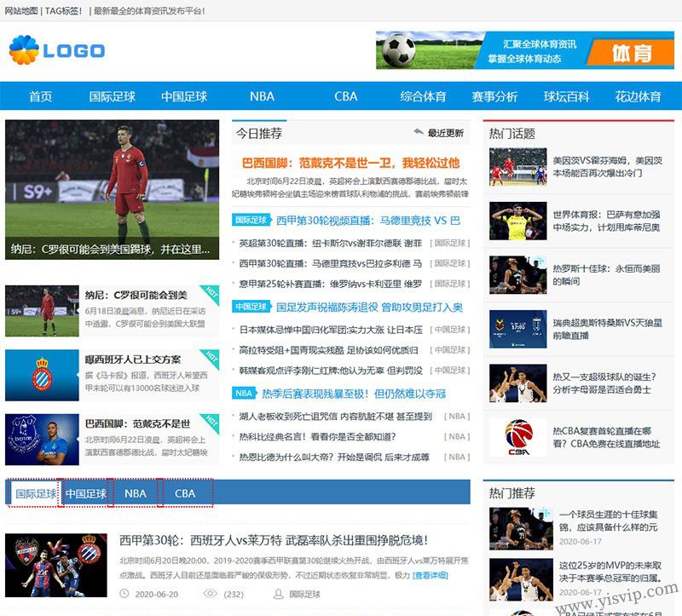Click the eye views icon beside 232
The height and width of the screenshot is (616, 682).
[x=210, y=594]
